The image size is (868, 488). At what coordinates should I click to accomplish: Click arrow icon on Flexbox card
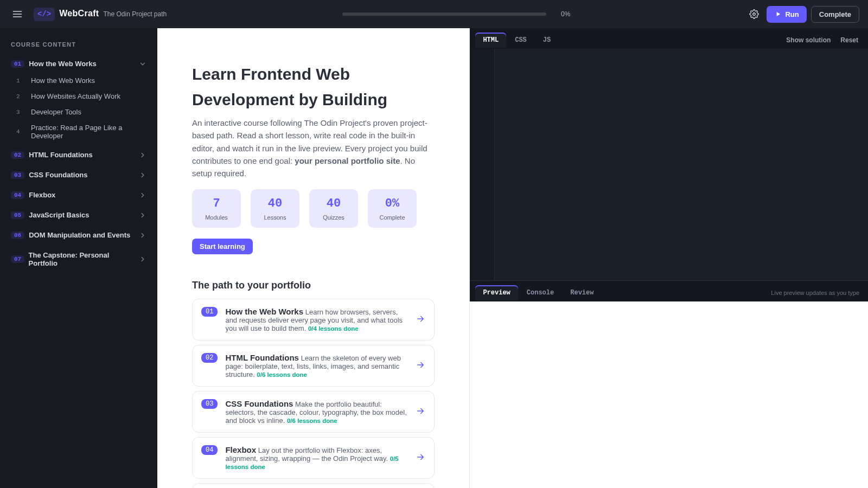(x=420, y=457)
